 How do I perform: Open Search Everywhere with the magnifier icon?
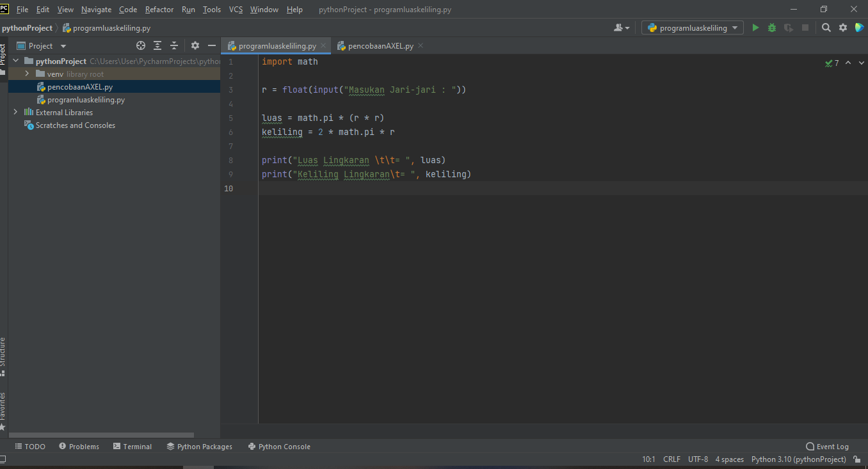tap(826, 28)
